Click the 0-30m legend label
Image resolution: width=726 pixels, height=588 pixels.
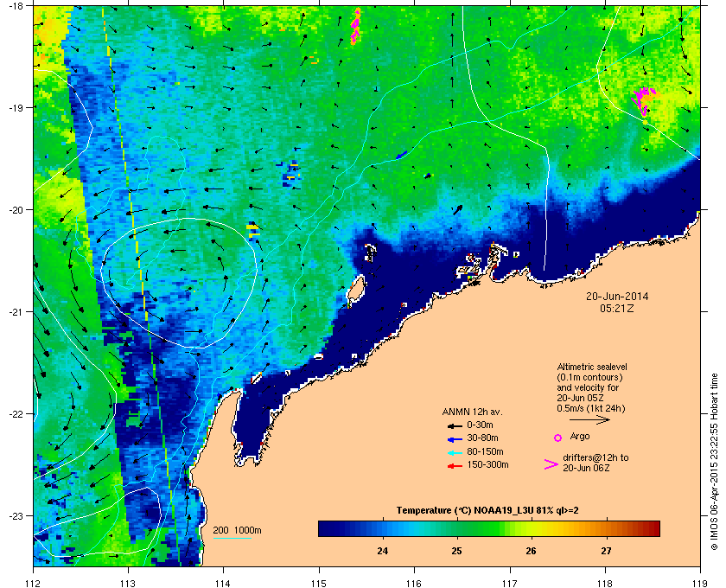[480, 425]
